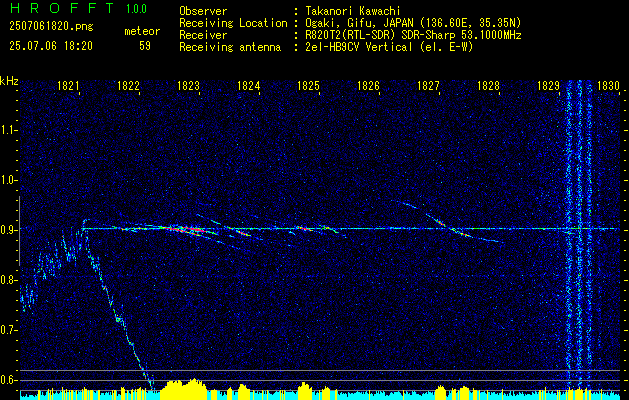Click the vertical noise band near 1829
Screen dimensions: 629x400
click(579, 235)
